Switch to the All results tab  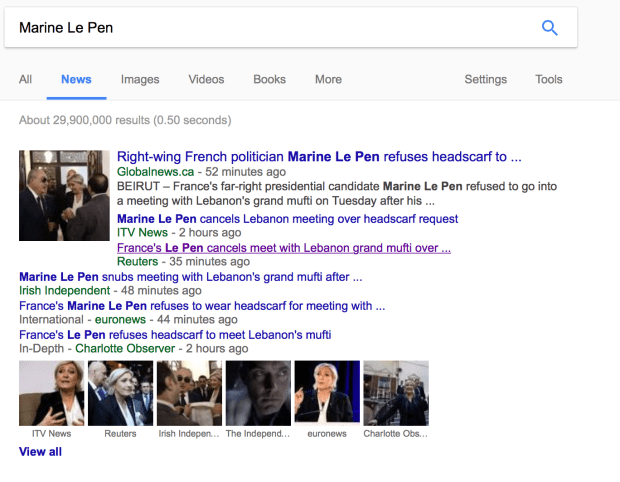pos(26,80)
